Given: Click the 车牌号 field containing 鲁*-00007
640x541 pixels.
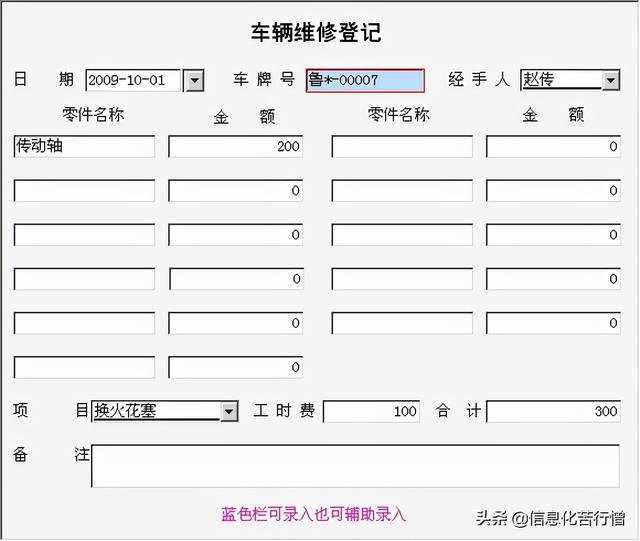Looking at the screenshot, I should pos(365,80).
